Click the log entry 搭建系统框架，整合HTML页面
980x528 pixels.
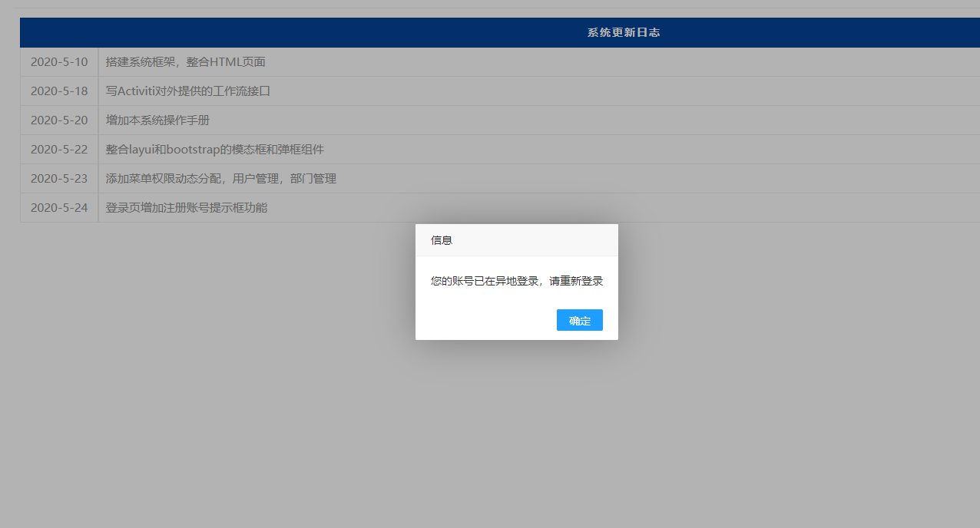[x=186, y=62]
